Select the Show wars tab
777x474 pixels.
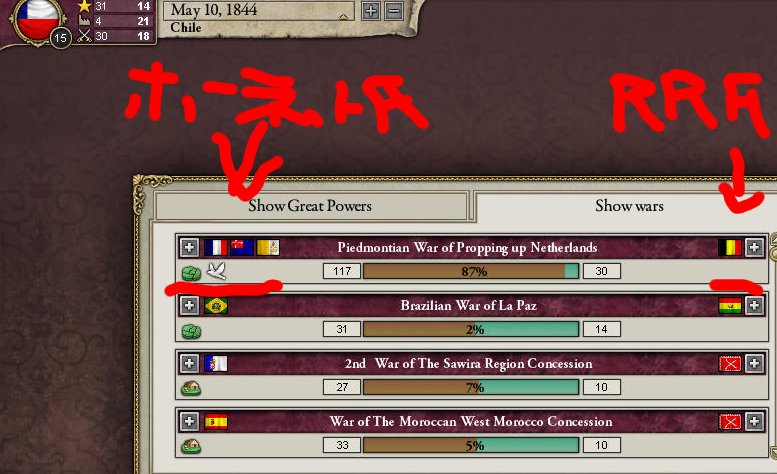pyautogui.click(x=629, y=206)
